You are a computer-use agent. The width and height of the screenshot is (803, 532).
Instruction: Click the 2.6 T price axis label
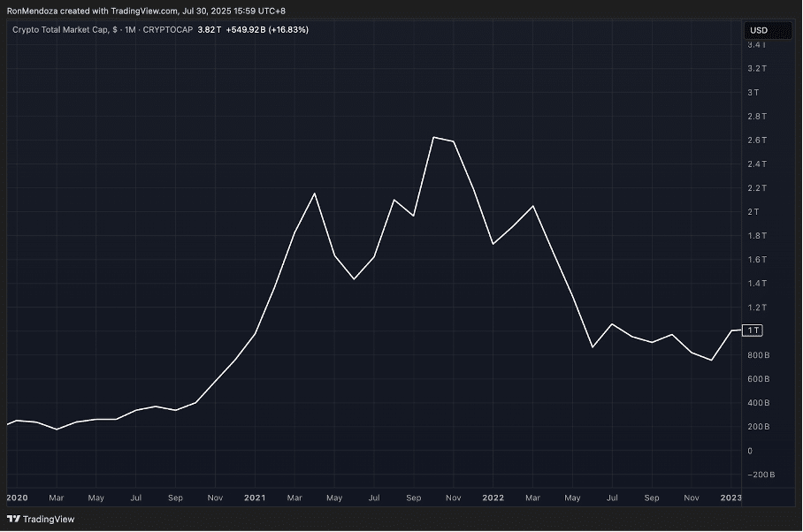(759, 140)
